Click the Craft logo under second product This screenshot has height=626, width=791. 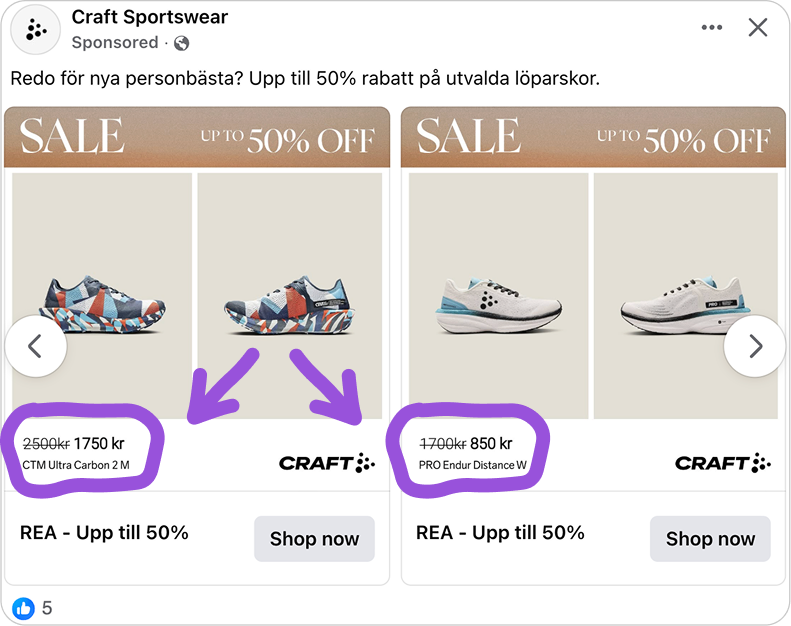[x=722, y=462]
